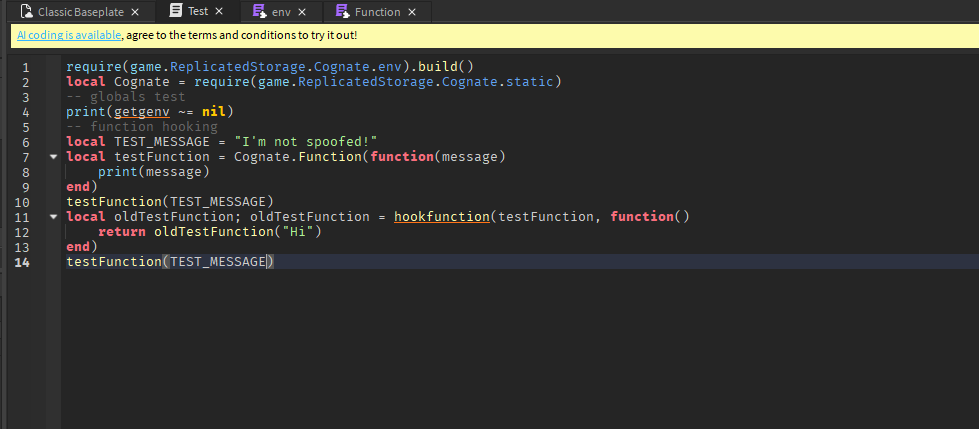
Task: Click the return keyword on line 12
Action: click(x=122, y=232)
